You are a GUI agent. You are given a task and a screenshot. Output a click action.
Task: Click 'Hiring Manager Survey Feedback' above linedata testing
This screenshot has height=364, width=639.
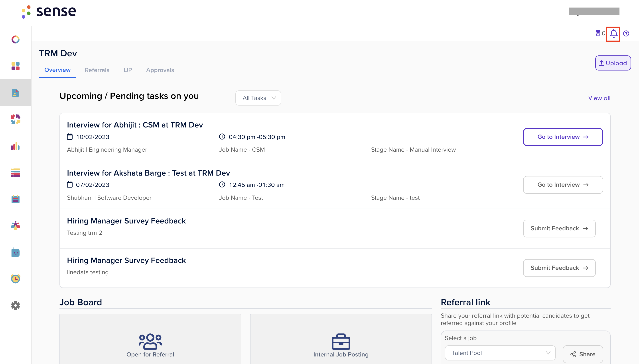pyautogui.click(x=126, y=260)
